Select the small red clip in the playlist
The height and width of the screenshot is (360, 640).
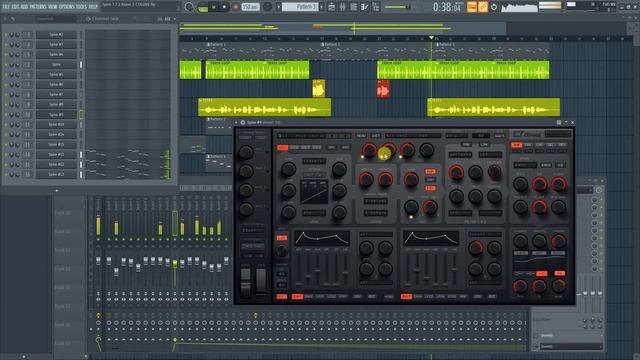(x=383, y=89)
